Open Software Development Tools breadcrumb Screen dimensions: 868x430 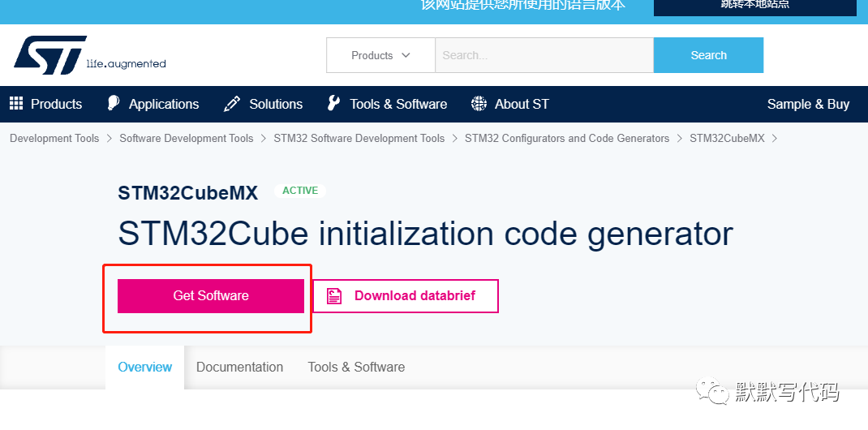pos(187,139)
